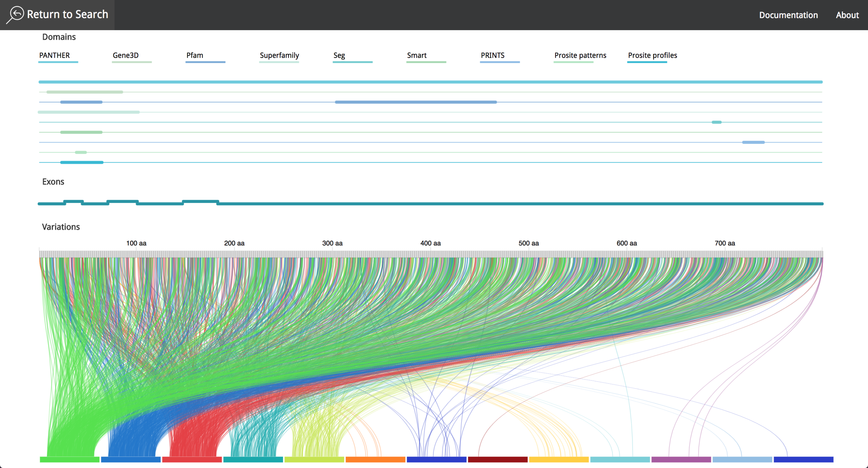Click the second raised exon segment
The image size is (868, 468).
(x=123, y=202)
